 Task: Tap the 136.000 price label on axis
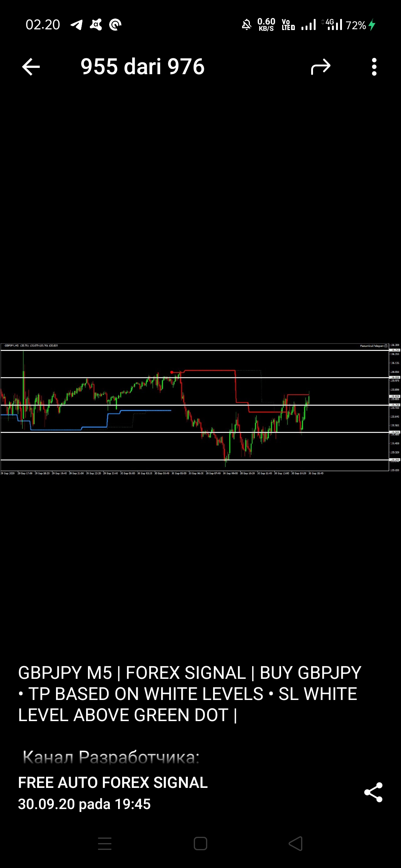click(x=395, y=377)
